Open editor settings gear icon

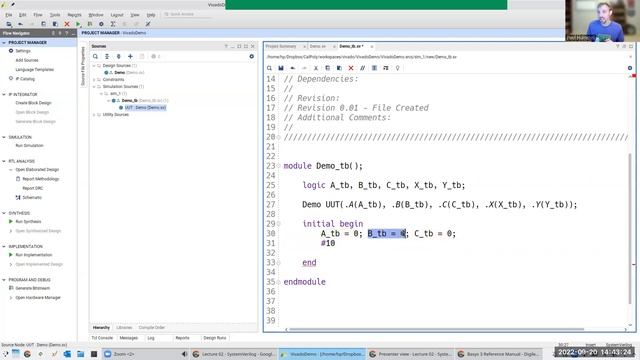click(630, 68)
